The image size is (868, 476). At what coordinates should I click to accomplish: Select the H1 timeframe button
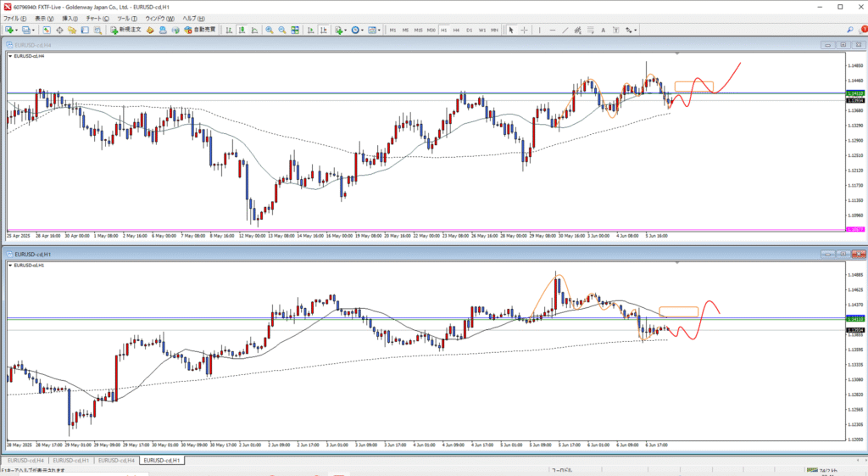click(x=444, y=30)
